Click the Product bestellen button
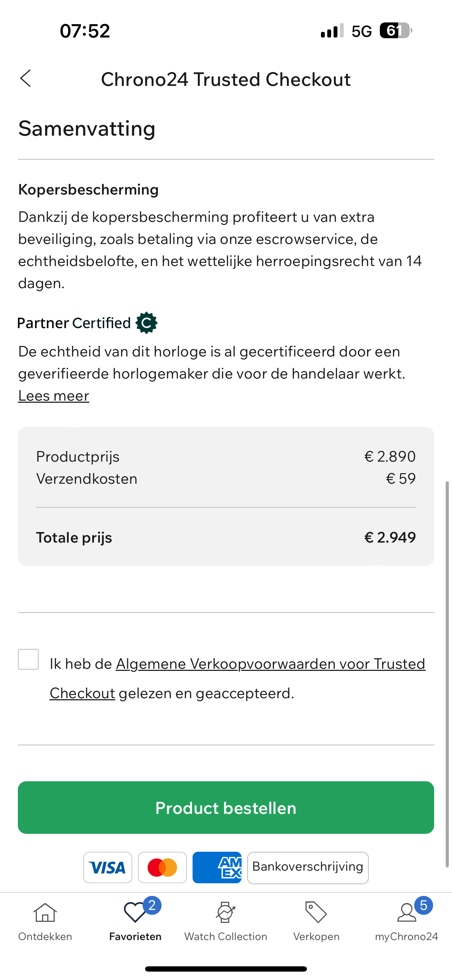The height and width of the screenshot is (980, 452). [226, 808]
